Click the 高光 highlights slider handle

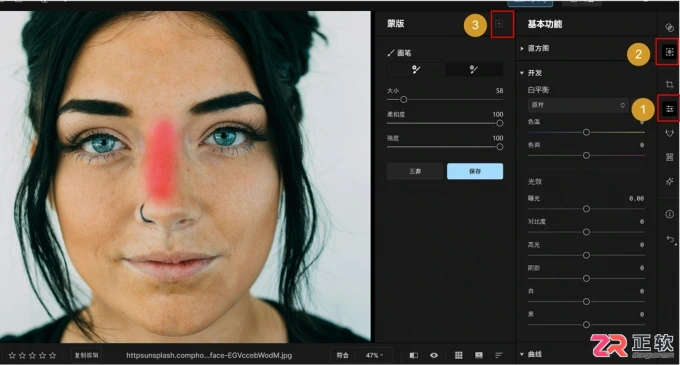586,255
